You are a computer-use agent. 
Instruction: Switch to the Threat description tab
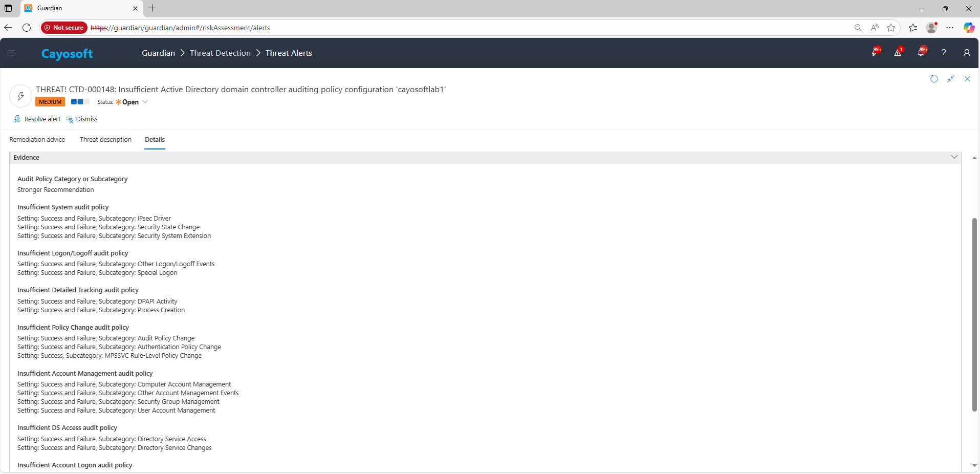(x=105, y=140)
